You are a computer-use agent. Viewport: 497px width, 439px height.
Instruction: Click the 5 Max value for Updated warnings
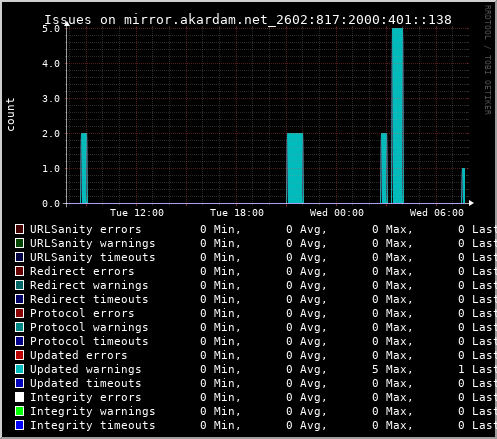(x=392, y=369)
